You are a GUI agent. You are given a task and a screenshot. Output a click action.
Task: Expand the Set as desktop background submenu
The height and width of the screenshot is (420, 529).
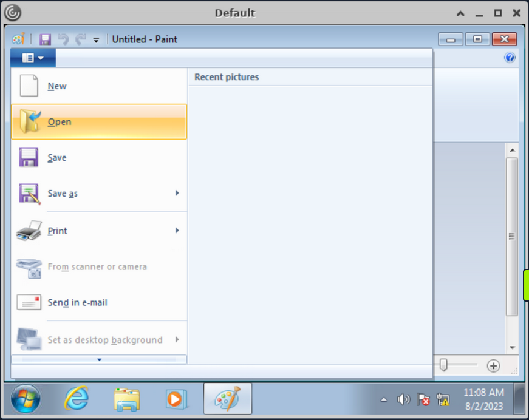pos(176,340)
